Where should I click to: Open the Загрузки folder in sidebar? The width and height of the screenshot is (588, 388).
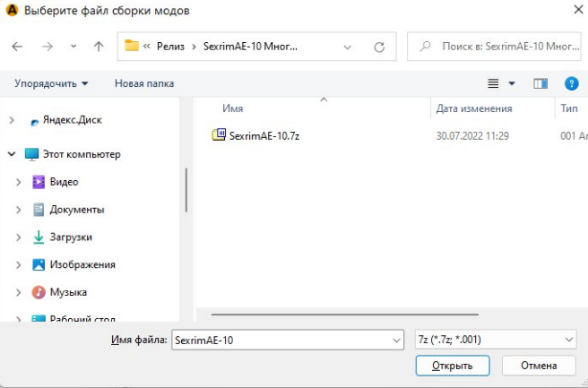click(x=70, y=237)
